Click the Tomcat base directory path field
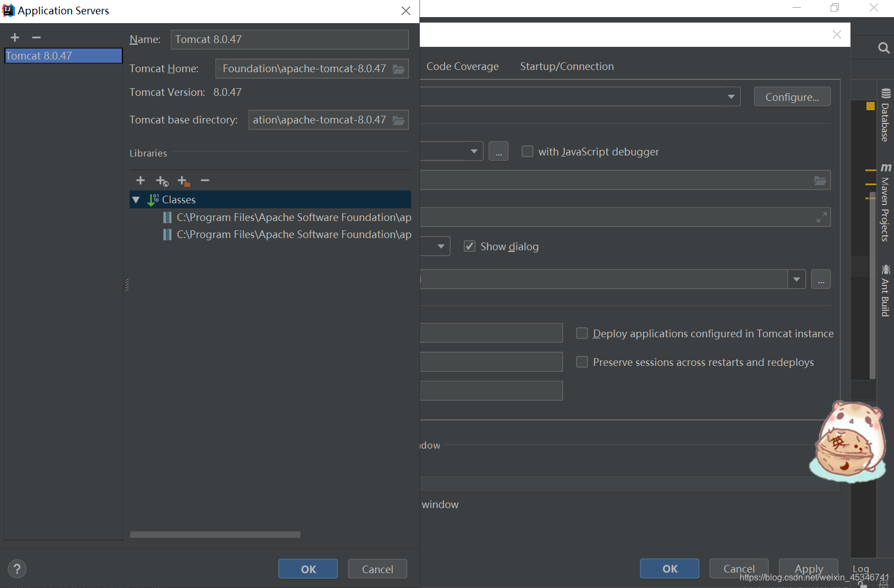The height and width of the screenshot is (588, 894). 328,120
